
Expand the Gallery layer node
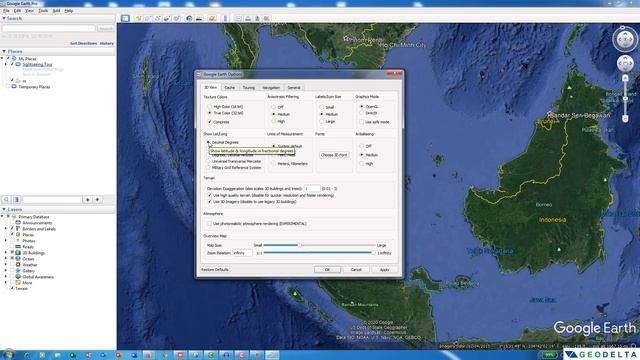(6, 271)
